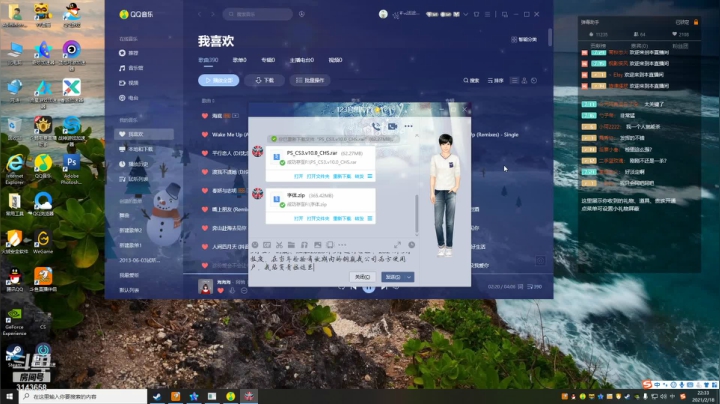Open the menu icon on the zip file card
This screenshot has width=720, height=404.
click(370, 219)
